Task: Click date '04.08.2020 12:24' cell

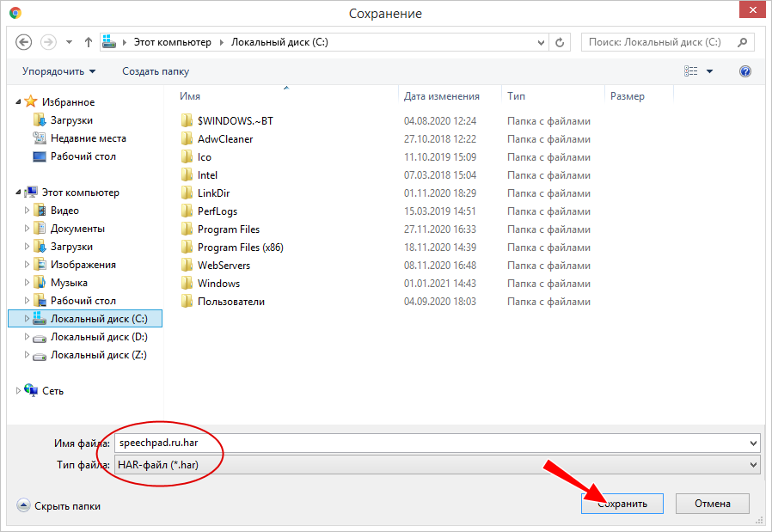Action: [x=440, y=121]
